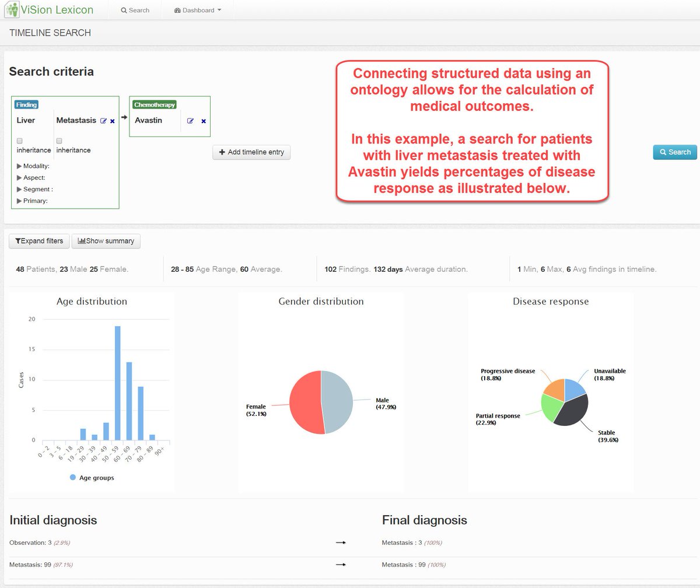Click the Disease response chart title
The width and height of the screenshot is (700, 588).
(x=551, y=302)
